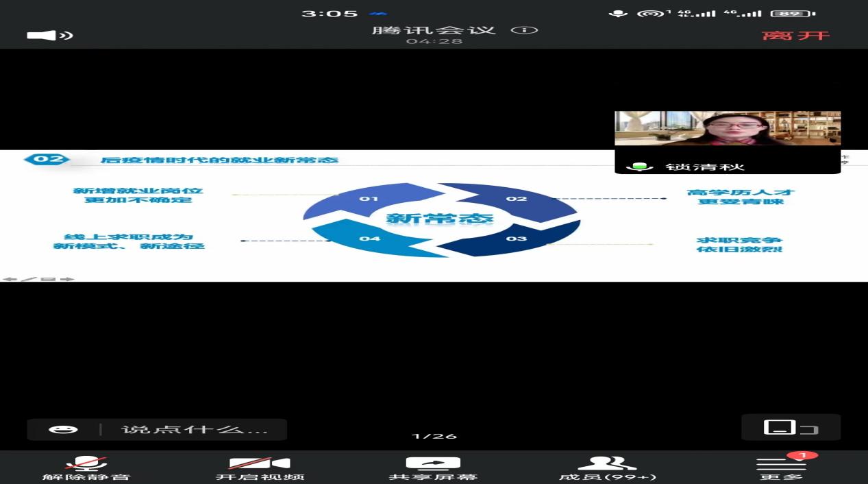Click the slide's pen annotation icon

pos(28,279)
